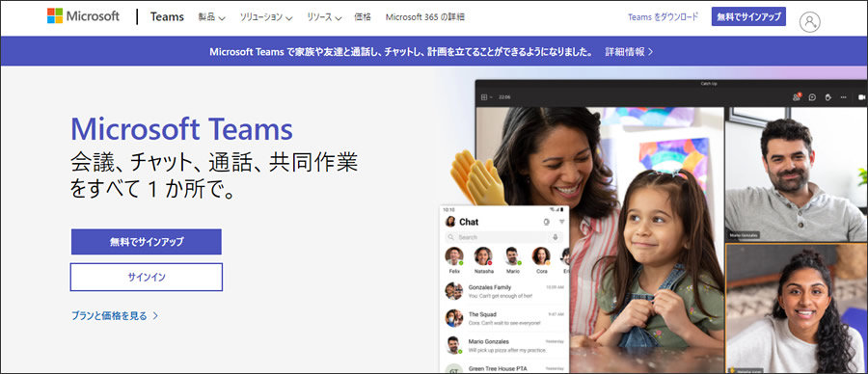Open Green Tree House PTA chat
The width and height of the screenshot is (868, 374).
(504, 368)
